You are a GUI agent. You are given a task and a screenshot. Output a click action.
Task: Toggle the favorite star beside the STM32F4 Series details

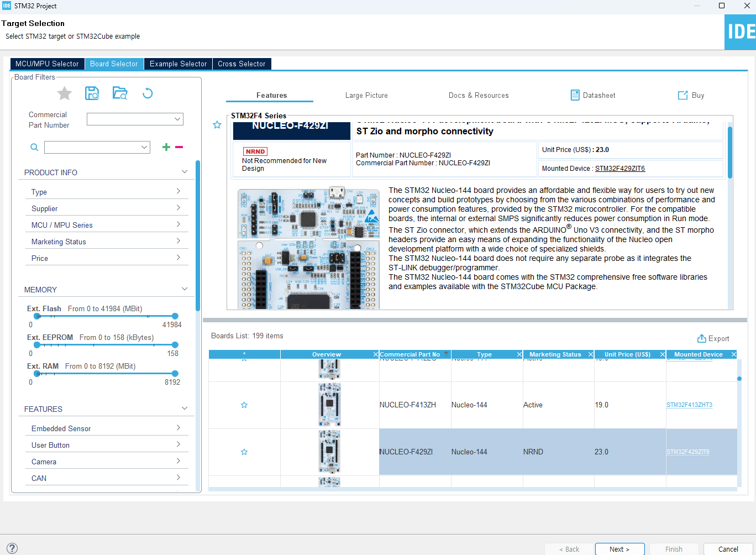click(217, 125)
